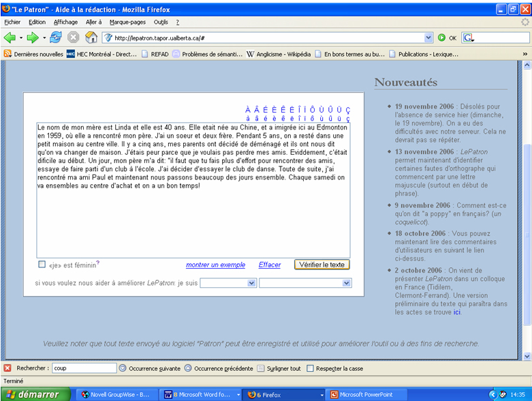Click the Effacer link
Viewport: 532px width, 401px height.
point(270,265)
